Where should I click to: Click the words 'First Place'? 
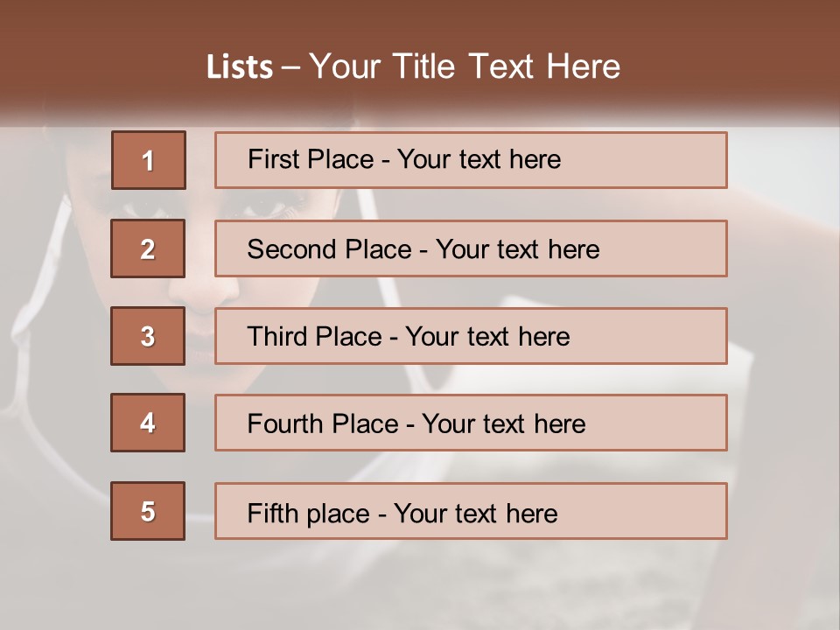coord(311,159)
